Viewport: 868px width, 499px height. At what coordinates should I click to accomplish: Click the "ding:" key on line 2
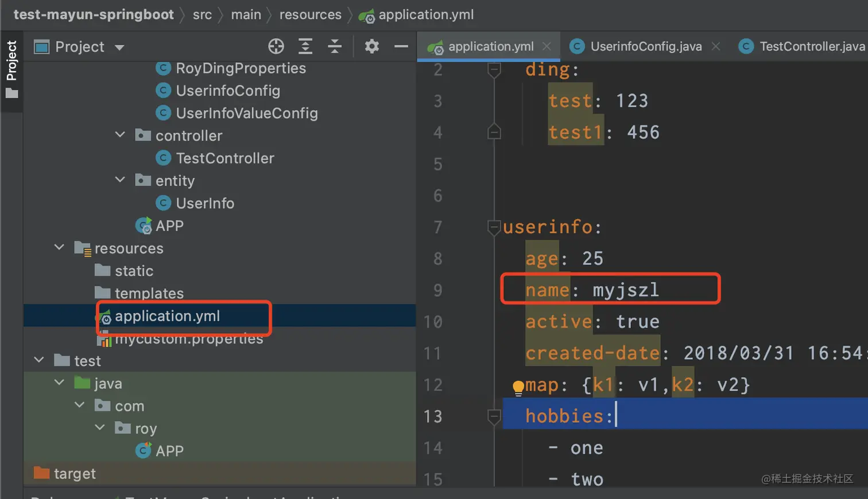click(x=552, y=70)
